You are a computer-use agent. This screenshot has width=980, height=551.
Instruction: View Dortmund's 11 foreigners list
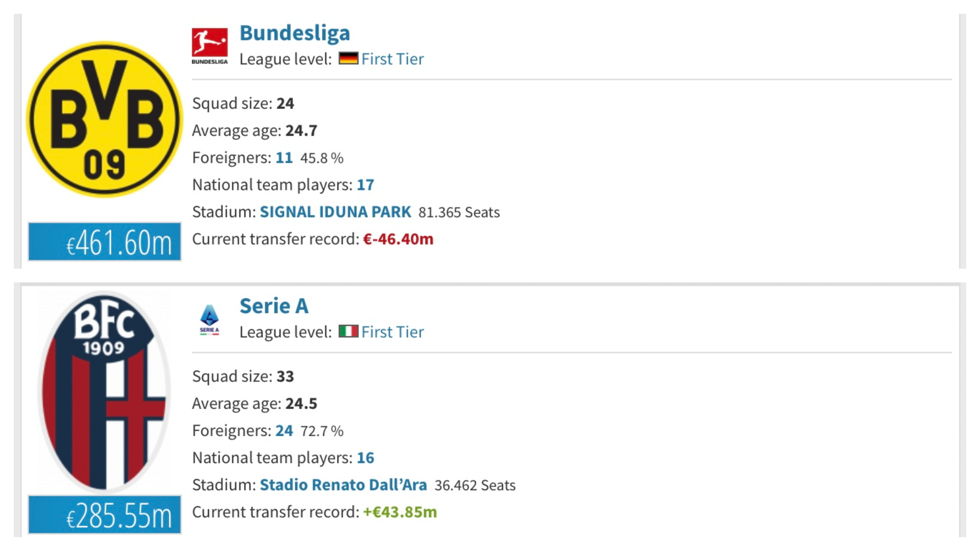tap(284, 158)
